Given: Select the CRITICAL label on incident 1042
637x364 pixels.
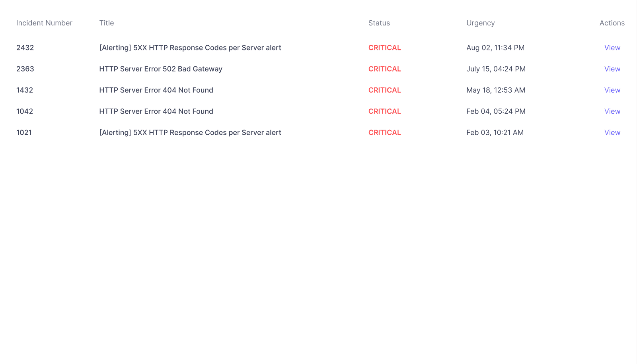Looking at the screenshot, I should pyautogui.click(x=384, y=111).
